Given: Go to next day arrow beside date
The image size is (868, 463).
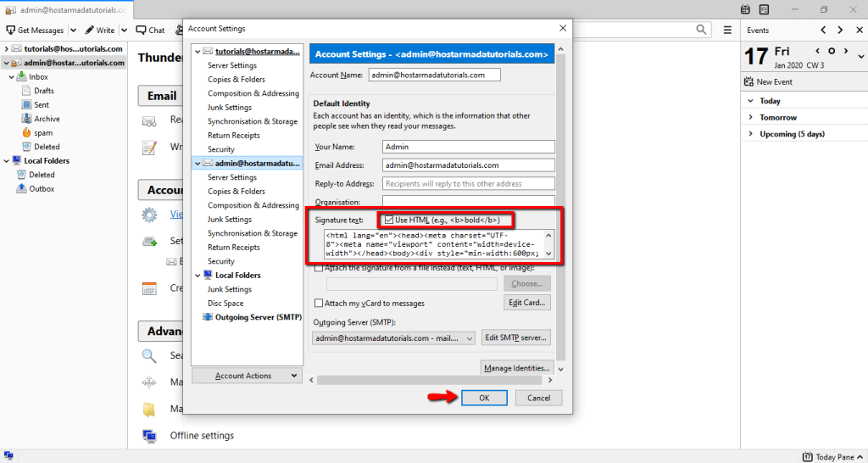Looking at the screenshot, I should coord(846,51).
